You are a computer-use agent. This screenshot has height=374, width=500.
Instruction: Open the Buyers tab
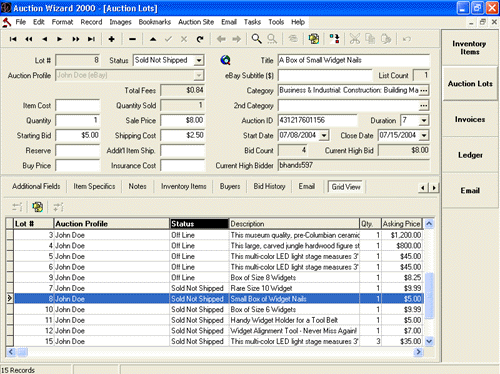230,186
